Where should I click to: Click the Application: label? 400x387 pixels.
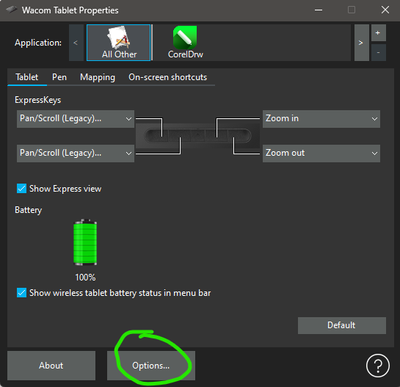38,43
